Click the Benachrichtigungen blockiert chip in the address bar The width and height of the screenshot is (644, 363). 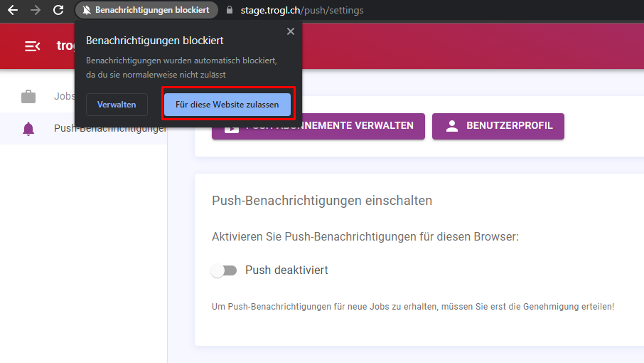point(146,10)
